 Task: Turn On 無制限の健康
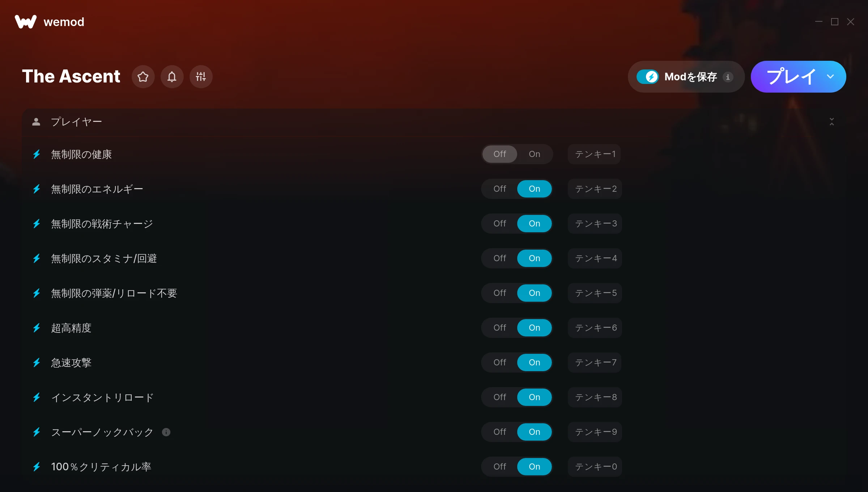point(534,154)
